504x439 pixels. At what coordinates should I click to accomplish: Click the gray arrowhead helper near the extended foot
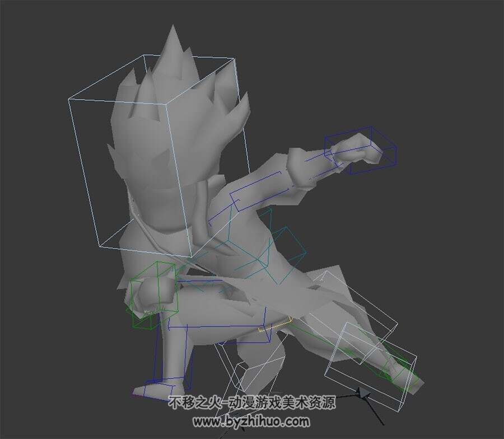click(x=362, y=393)
